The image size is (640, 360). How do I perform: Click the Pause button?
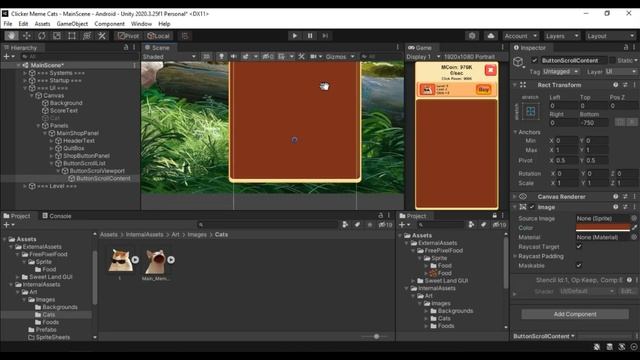click(x=310, y=36)
